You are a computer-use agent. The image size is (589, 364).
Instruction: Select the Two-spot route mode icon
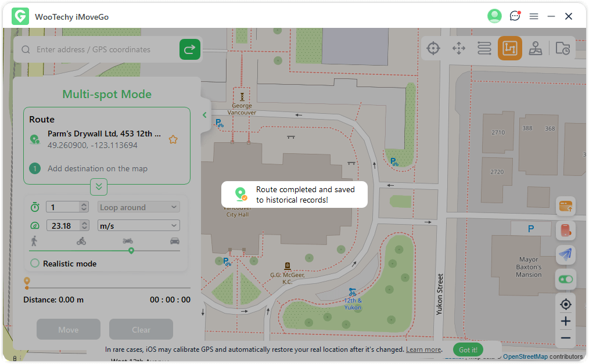click(x=484, y=49)
